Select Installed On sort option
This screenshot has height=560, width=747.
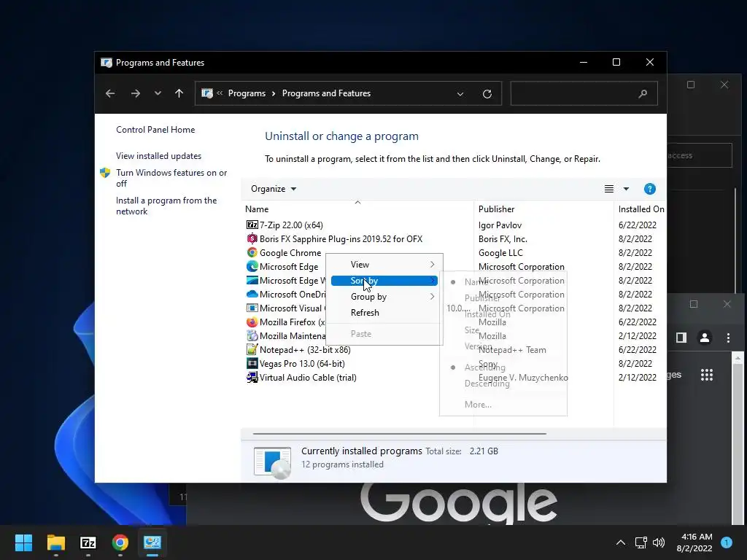pyautogui.click(x=487, y=314)
